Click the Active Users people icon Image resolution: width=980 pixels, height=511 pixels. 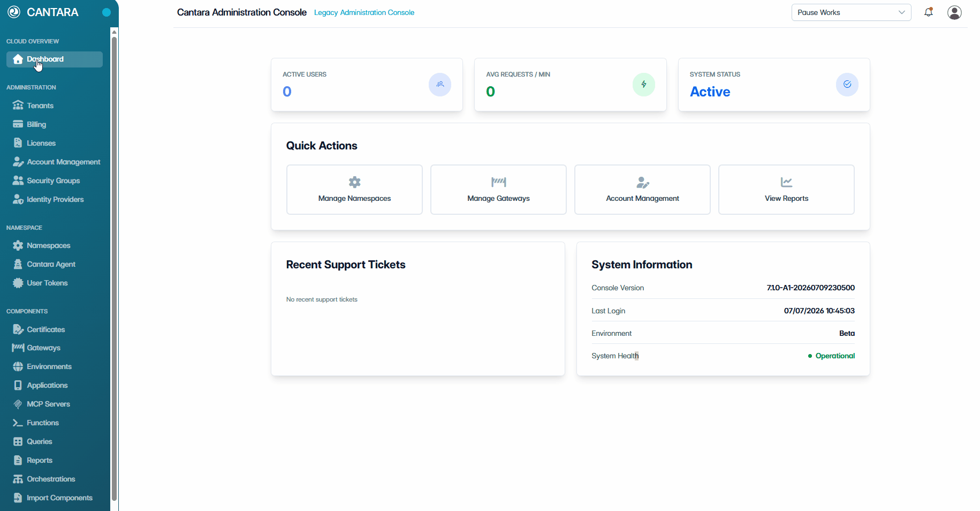click(440, 85)
